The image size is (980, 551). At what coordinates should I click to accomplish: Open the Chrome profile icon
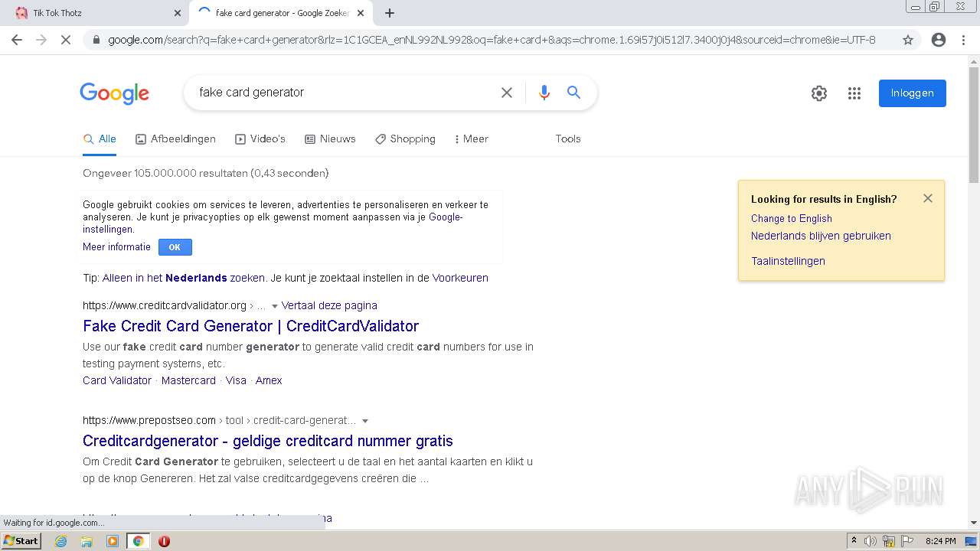939,40
